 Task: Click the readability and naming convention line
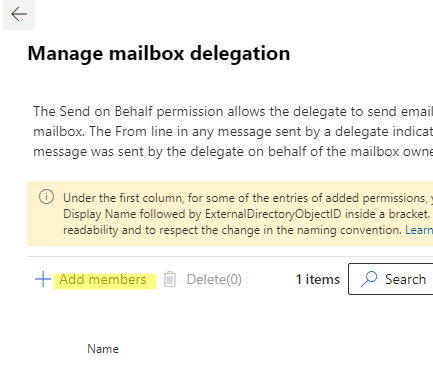pyautogui.click(x=232, y=230)
